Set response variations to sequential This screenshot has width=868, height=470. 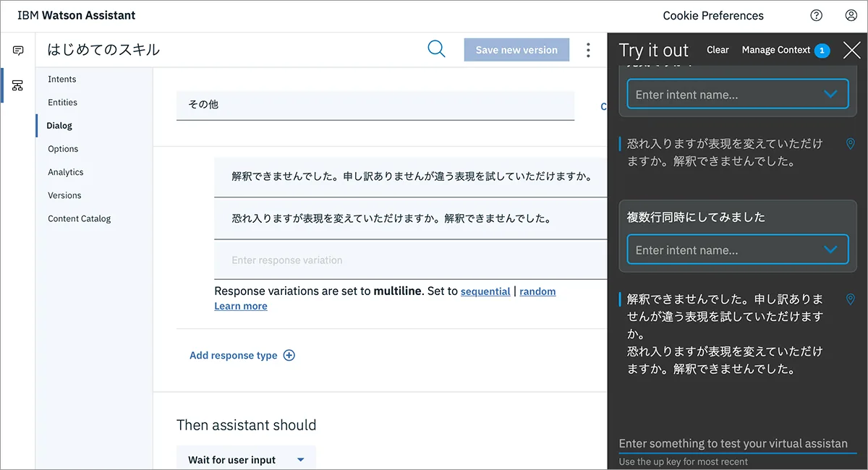click(485, 291)
